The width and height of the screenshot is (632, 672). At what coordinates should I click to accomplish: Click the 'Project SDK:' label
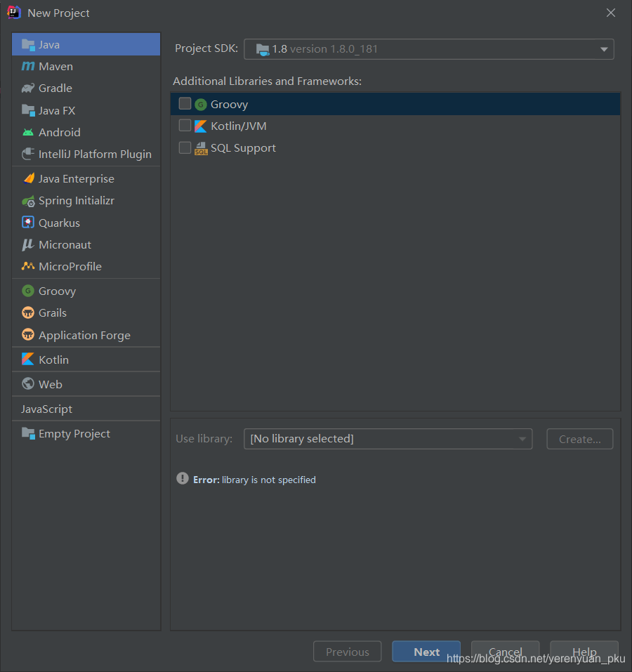[x=206, y=48]
